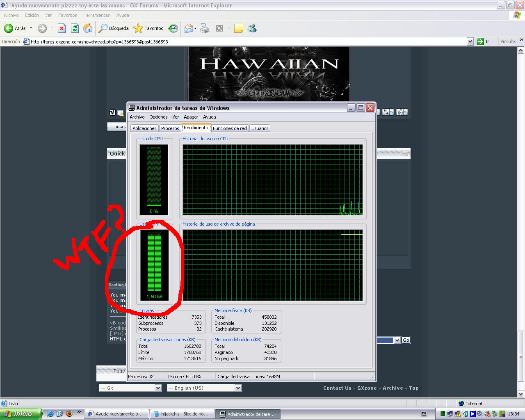Click the green CPU meter tray icon
Viewport: 525px width, 420px height.
(x=443, y=414)
